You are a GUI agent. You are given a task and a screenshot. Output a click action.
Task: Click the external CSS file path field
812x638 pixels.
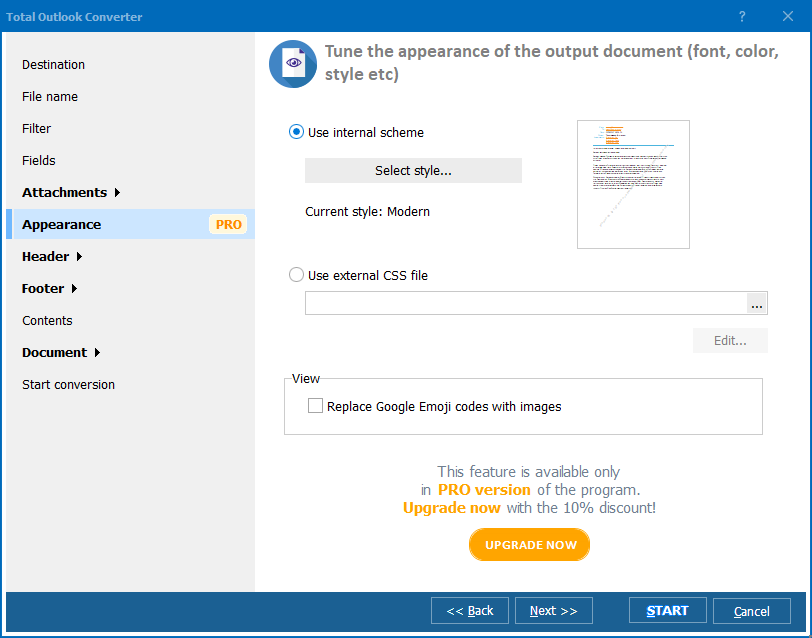pyautogui.click(x=525, y=304)
